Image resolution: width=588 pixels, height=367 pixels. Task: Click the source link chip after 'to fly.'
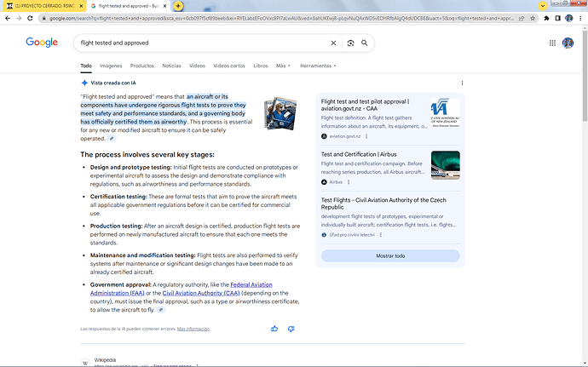[161, 310]
